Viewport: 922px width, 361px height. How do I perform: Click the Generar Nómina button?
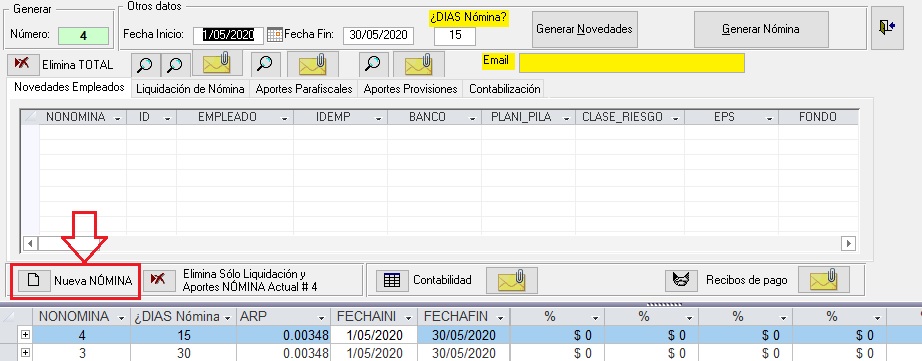761,29
